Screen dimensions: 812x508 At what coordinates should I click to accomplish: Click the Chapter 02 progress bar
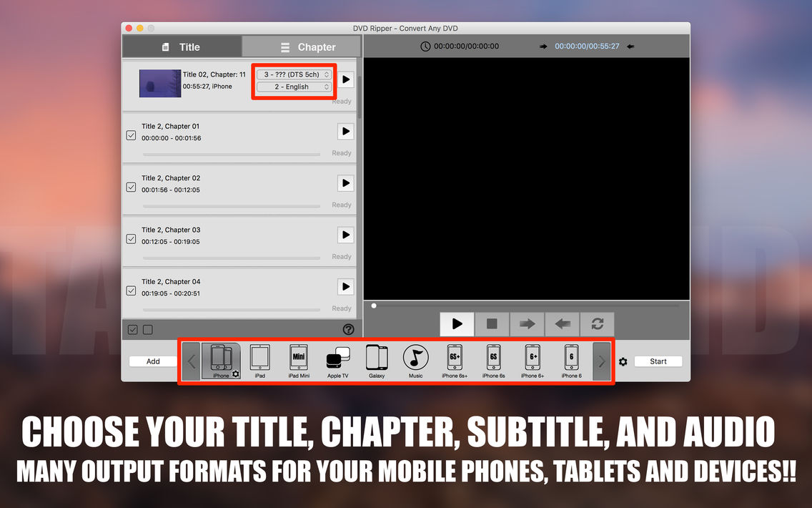coord(232,206)
